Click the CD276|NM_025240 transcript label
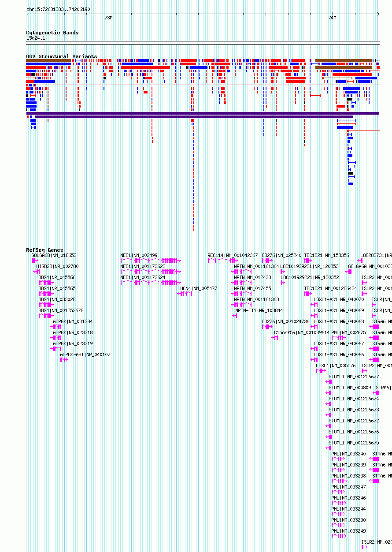 281,255
